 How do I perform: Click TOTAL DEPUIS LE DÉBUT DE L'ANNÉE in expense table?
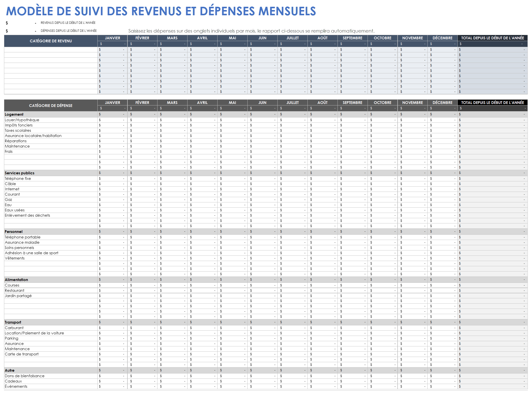click(x=492, y=102)
